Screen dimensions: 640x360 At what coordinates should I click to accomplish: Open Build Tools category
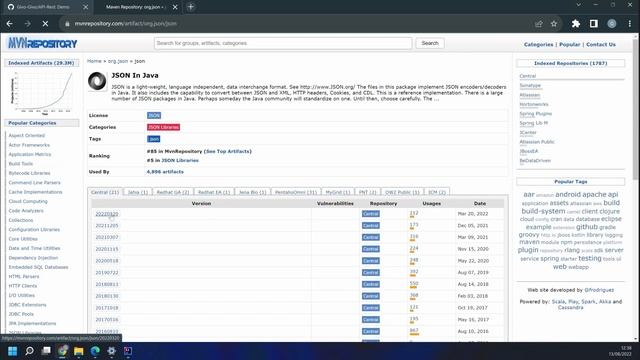pos(21,164)
